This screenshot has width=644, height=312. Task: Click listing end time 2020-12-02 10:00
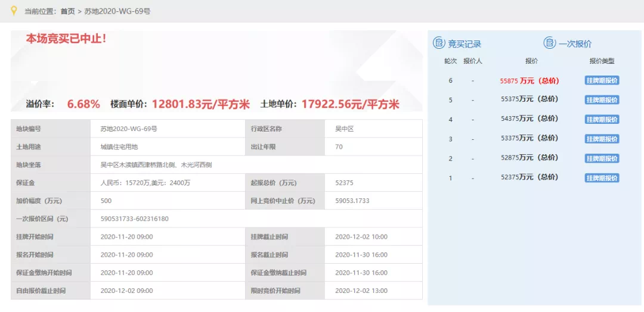point(361,237)
